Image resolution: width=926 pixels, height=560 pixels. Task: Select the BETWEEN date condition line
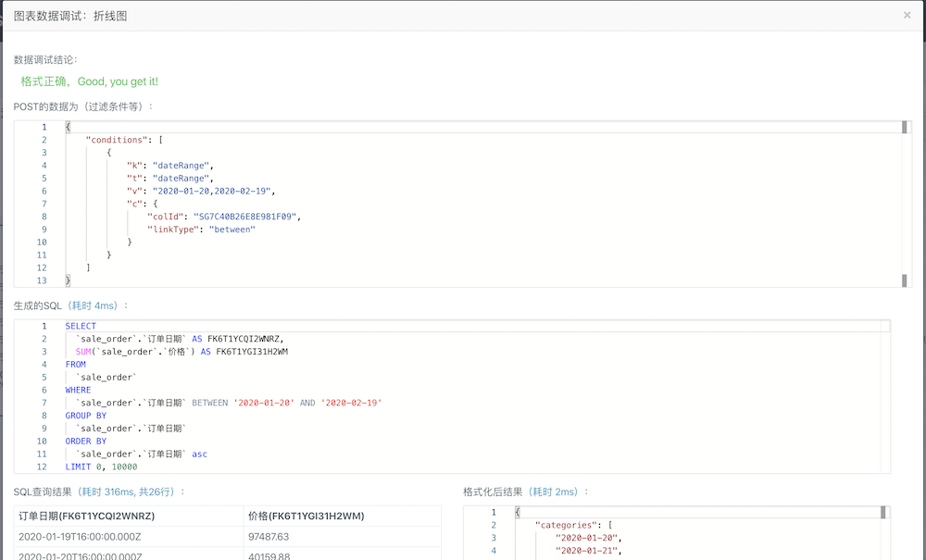[229, 403]
